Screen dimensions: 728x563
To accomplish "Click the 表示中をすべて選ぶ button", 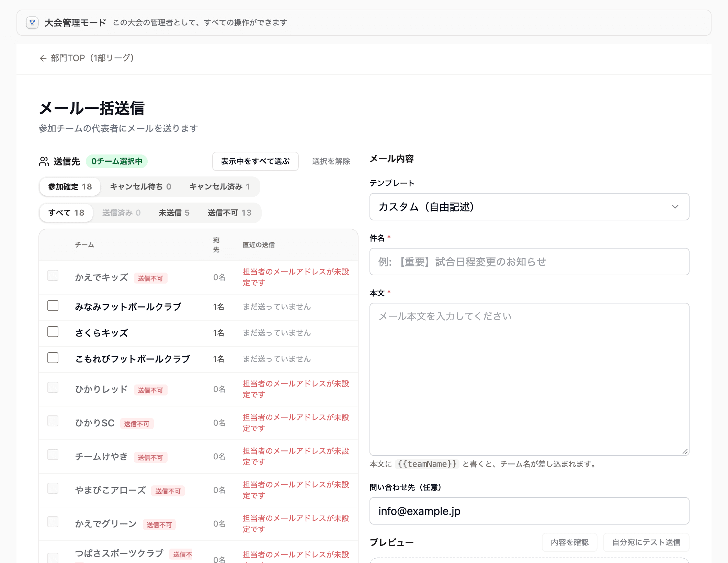I will 255,161.
